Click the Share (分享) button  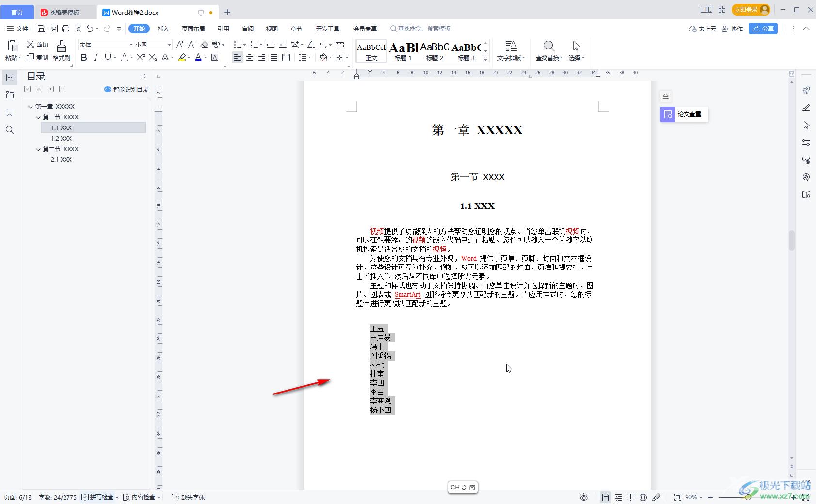tap(763, 29)
